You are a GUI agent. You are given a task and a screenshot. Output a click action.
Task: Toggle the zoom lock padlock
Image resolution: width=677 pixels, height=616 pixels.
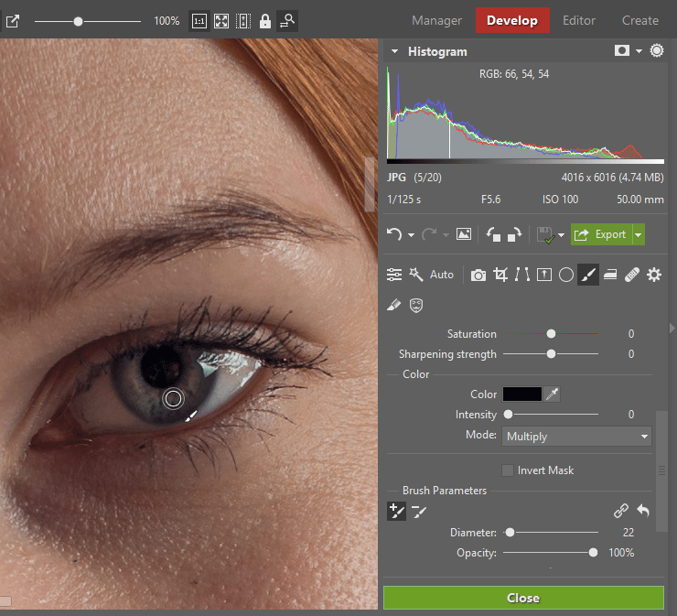pos(265,21)
